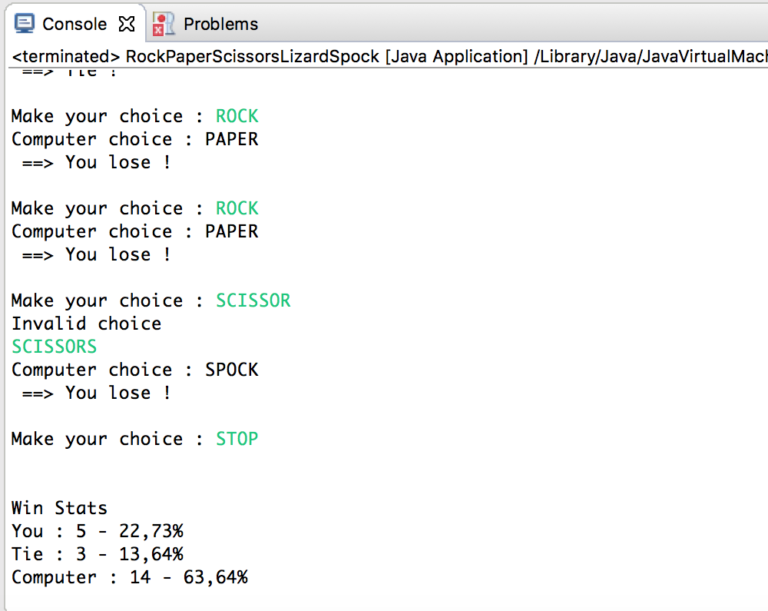Click the terminated RockPaperScissorsLizardSpock launch line
The height and width of the screenshot is (611, 768).
point(389,57)
